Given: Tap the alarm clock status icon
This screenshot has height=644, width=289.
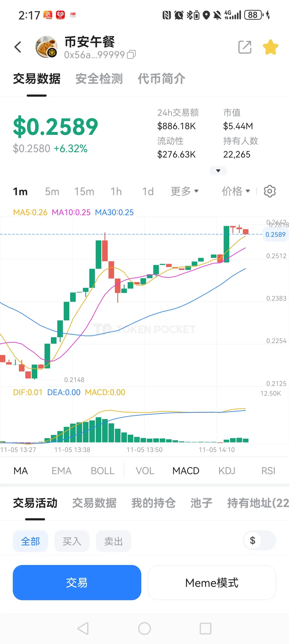Looking at the screenshot, I should 179,15.
